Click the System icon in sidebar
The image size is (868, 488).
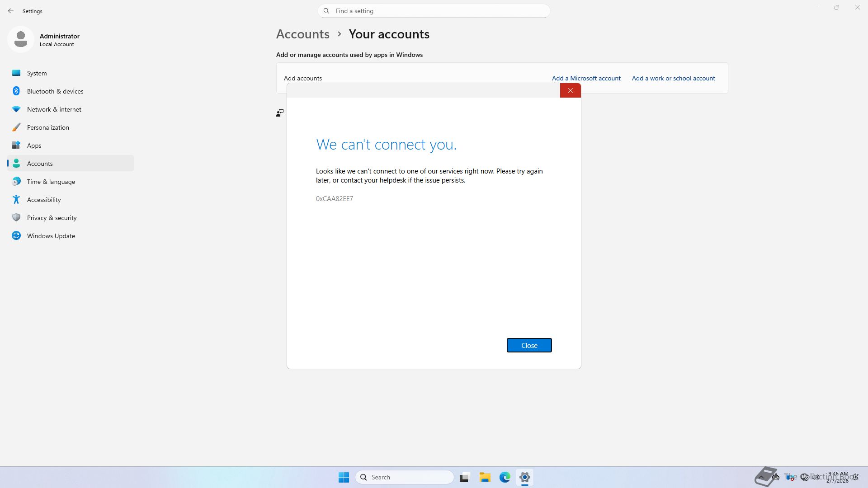(x=16, y=73)
